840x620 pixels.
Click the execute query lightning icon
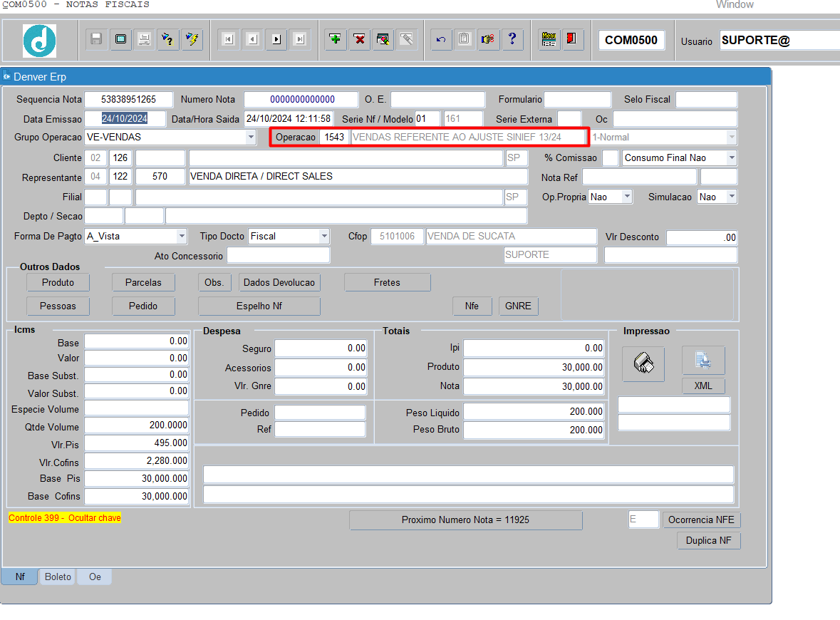click(192, 39)
